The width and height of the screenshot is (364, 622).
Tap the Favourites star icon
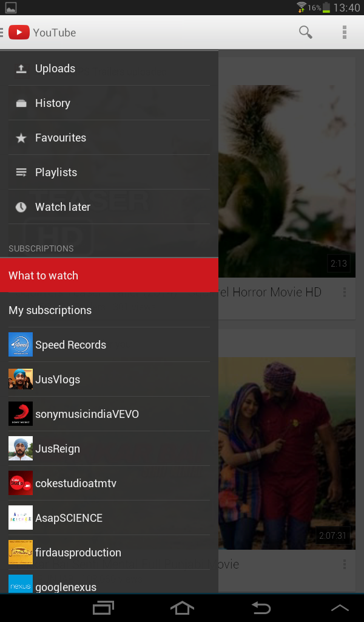pos(21,138)
